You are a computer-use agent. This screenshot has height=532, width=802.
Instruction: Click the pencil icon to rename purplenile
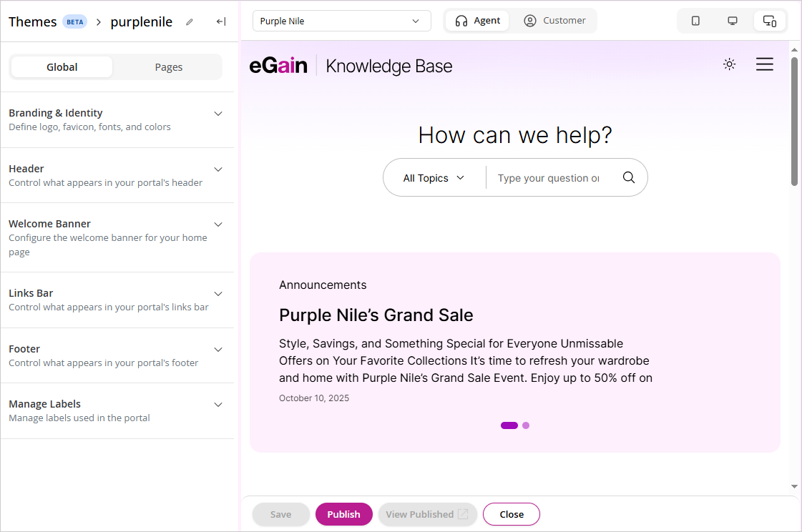click(190, 22)
